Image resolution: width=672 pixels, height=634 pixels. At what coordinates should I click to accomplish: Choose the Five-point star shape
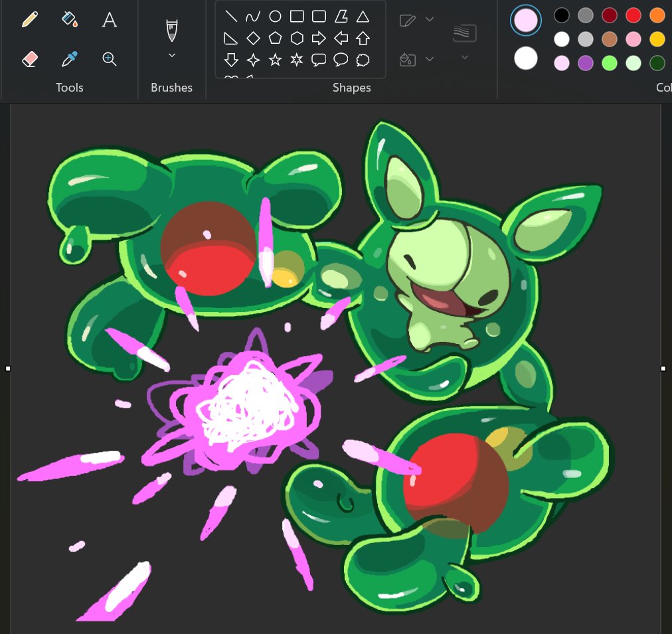[x=275, y=60]
